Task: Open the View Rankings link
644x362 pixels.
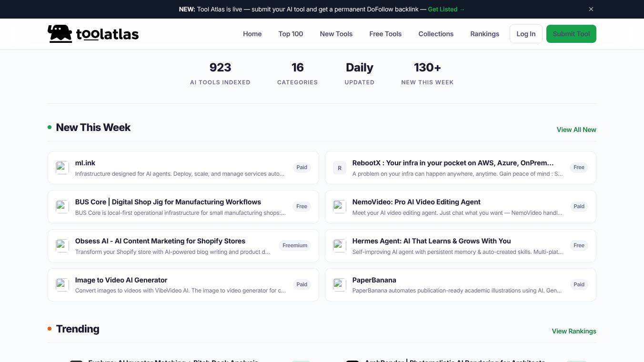Action: click(574, 331)
